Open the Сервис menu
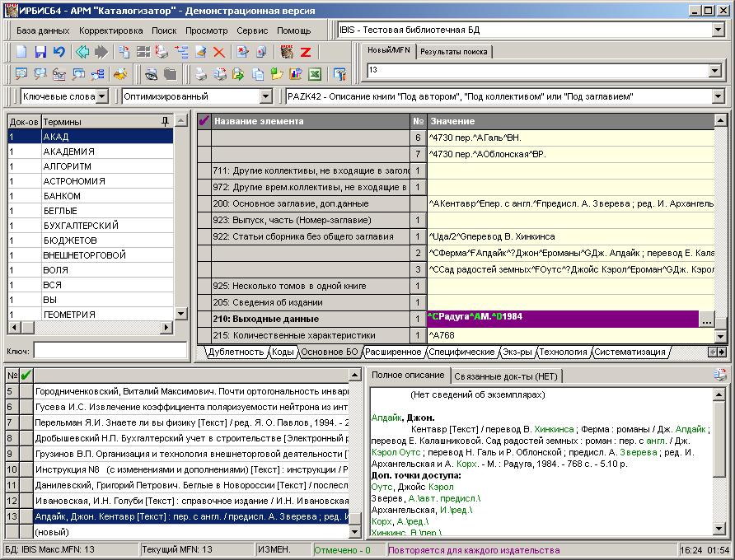 252,30
